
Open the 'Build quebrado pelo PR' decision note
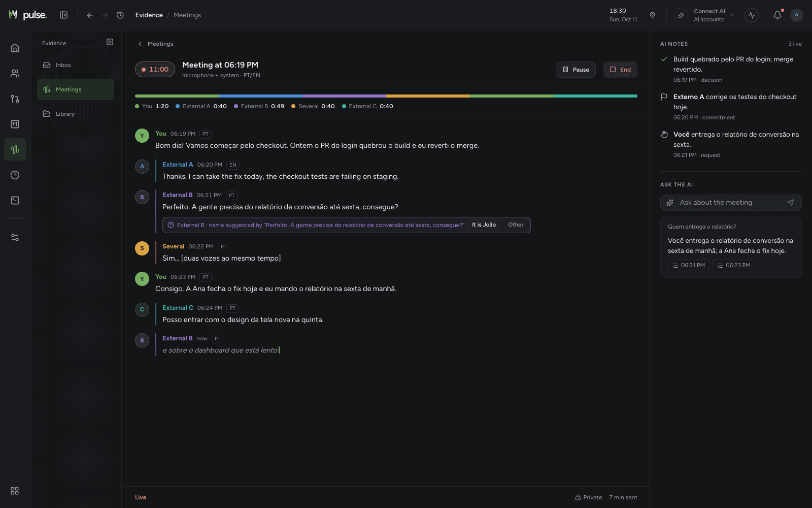[x=731, y=69]
